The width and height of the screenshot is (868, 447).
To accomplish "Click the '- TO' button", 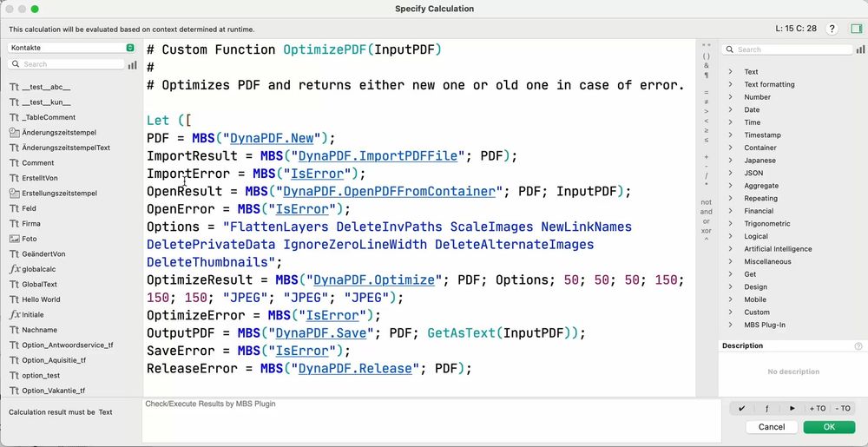I will (842, 408).
